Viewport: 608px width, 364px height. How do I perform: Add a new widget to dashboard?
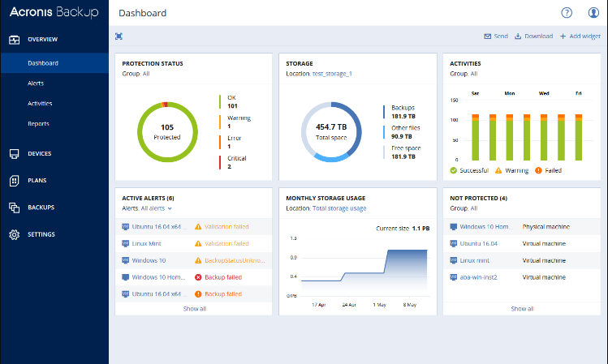(x=580, y=36)
